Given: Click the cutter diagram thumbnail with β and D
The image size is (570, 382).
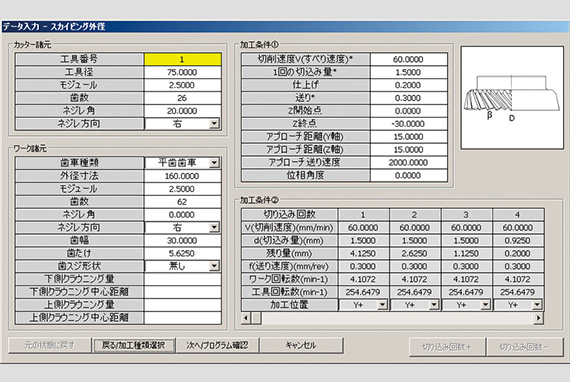Looking at the screenshot, I should point(512,97).
